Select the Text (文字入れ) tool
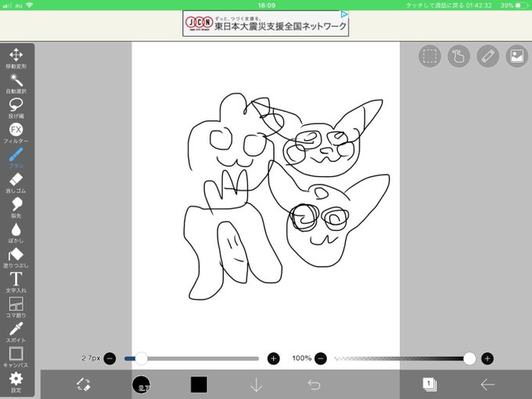Screen dimensions: 532x399 pyautogui.click(x=16, y=282)
